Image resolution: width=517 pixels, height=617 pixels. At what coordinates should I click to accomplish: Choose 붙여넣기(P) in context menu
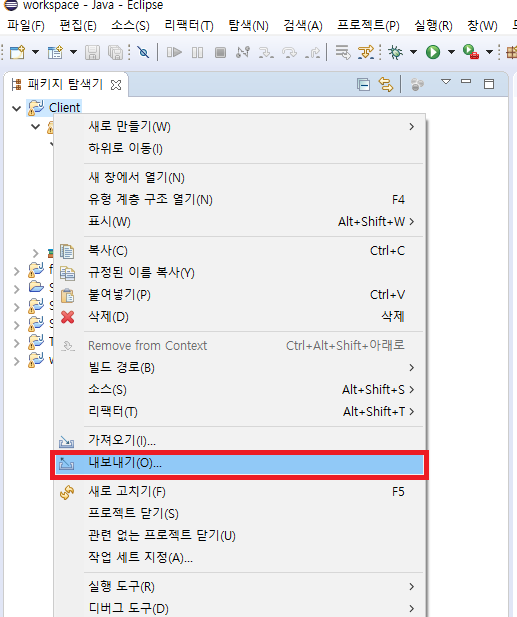point(239,295)
